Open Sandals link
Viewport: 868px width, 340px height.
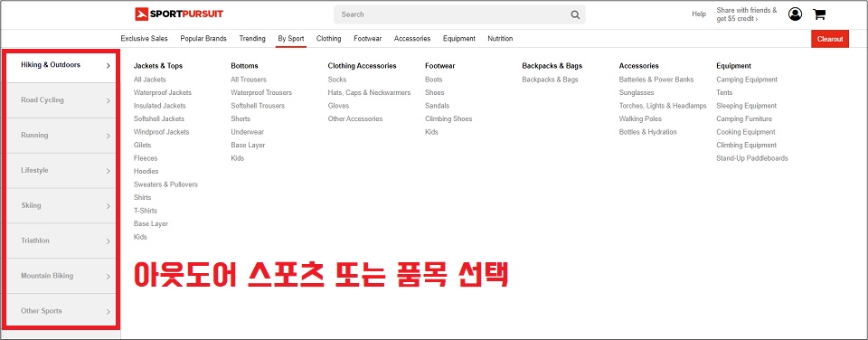tap(438, 106)
